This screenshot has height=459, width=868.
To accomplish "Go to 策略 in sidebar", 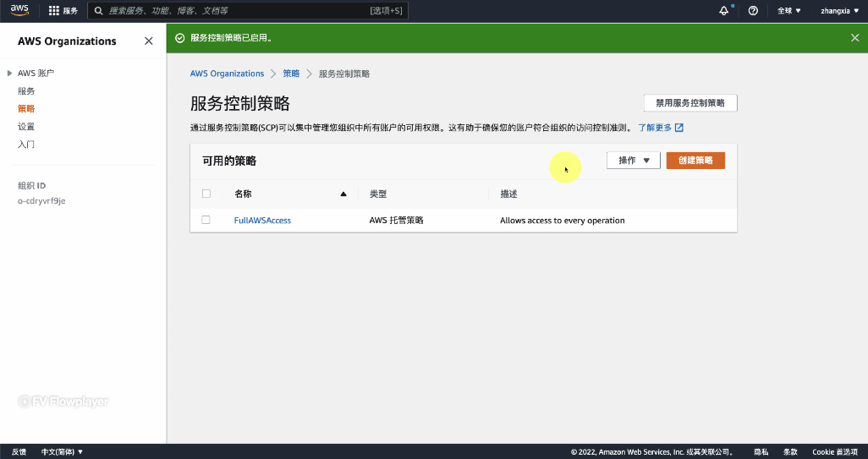I will pos(26,108).
